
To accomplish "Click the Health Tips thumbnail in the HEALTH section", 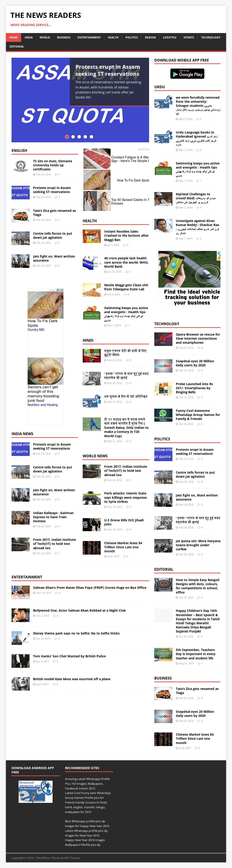I will 92,313.
